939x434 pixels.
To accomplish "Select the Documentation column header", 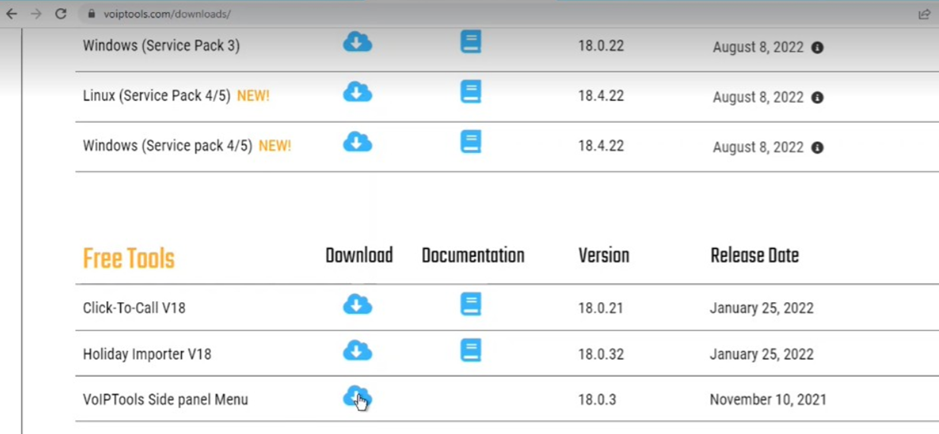I will click(x=473, y=256).
